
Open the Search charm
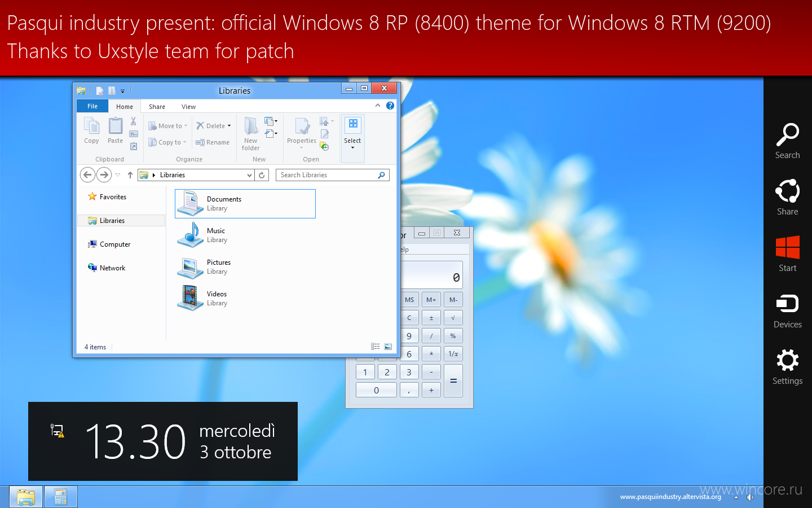788,141
